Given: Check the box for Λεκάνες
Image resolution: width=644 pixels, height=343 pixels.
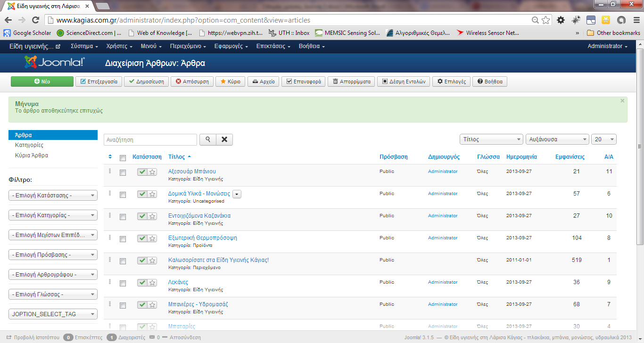Looking at the screenshot, I should point(123,283).
